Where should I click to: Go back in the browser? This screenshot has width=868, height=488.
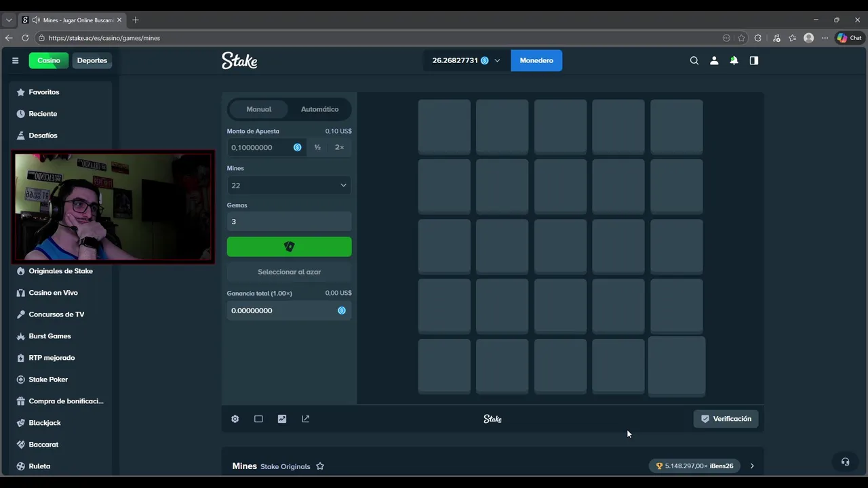click(x=9, y=38)
